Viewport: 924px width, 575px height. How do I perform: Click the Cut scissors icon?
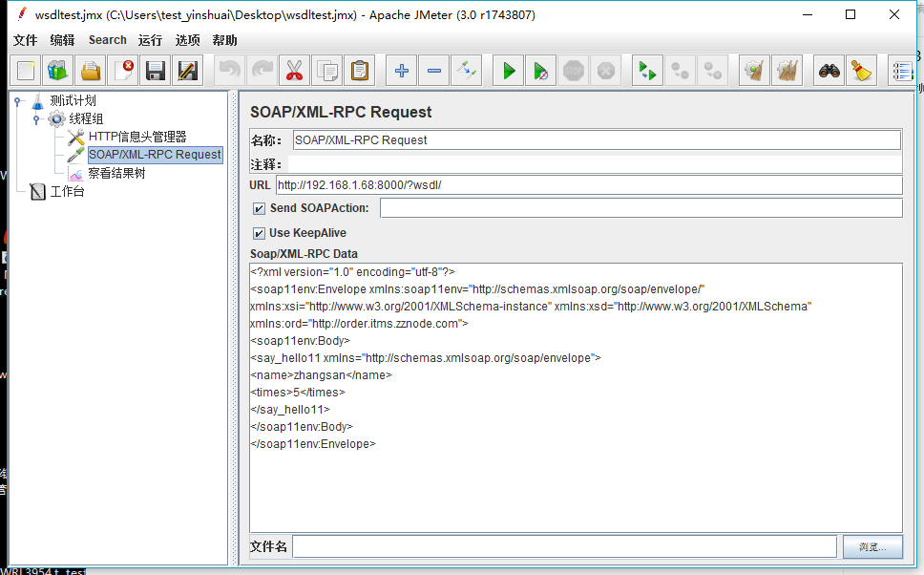pyautogui.click(x=294, y=70)
